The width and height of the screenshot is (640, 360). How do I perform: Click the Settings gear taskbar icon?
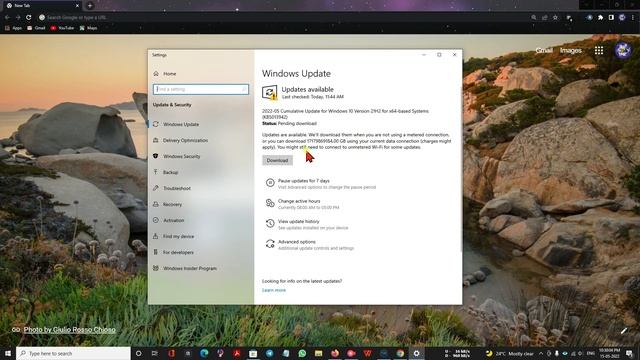pos(416,353)
